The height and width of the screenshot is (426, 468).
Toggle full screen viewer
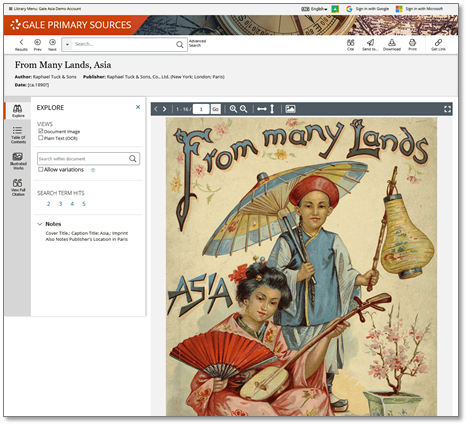[x=447, y=109]
